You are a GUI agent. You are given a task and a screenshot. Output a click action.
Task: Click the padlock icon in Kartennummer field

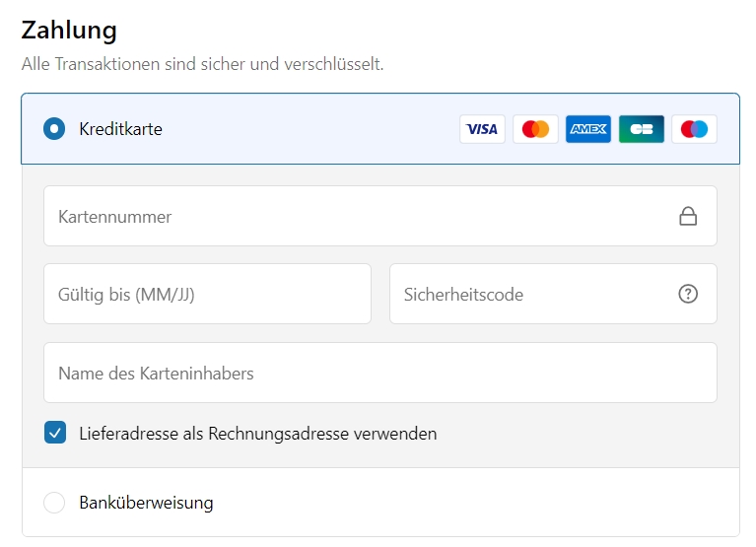[688, 217]
